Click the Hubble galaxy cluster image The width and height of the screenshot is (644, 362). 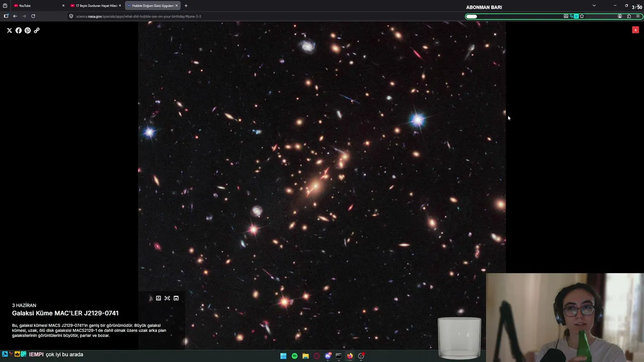pos(322,185)
